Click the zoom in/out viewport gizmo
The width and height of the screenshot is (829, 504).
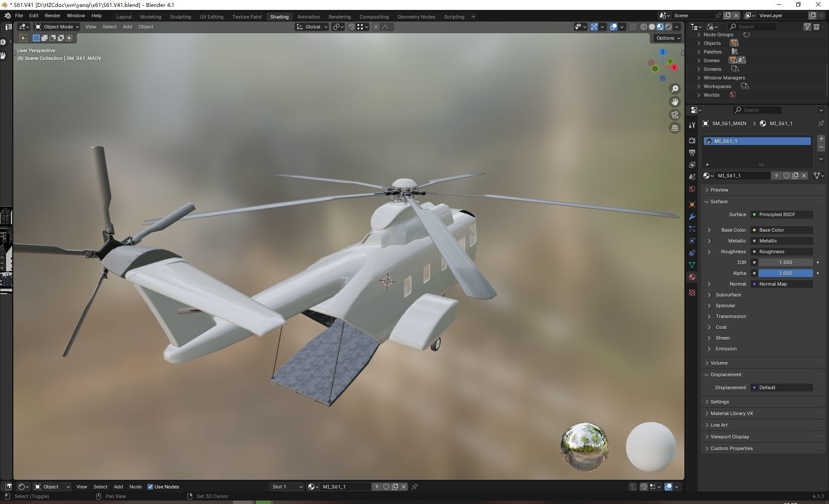tap(674, 89)
